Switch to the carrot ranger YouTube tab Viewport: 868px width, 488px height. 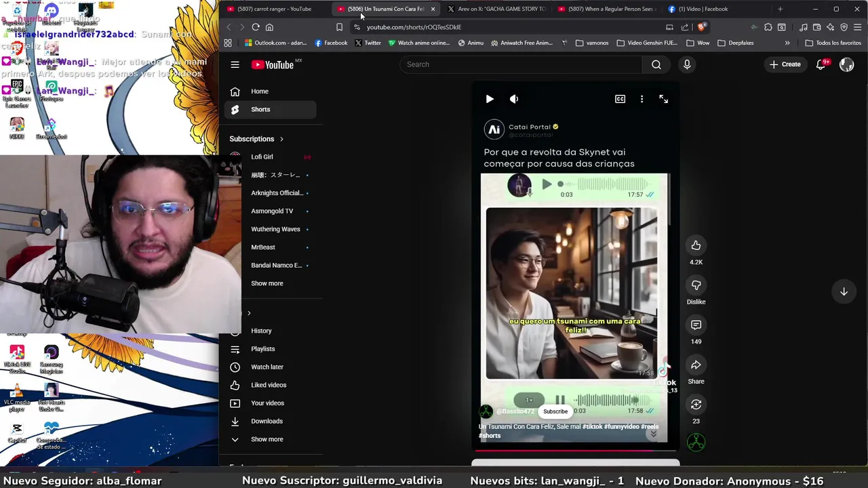pos(275,9)
